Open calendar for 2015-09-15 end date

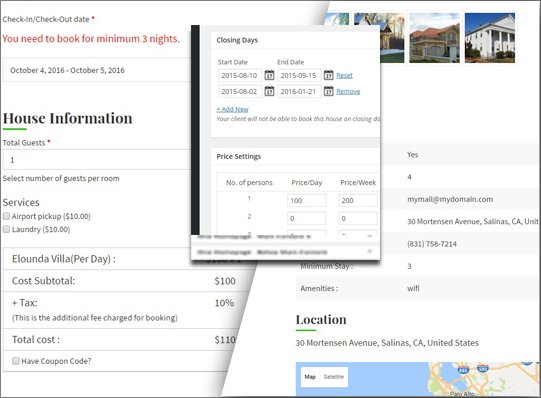(328, 75)
